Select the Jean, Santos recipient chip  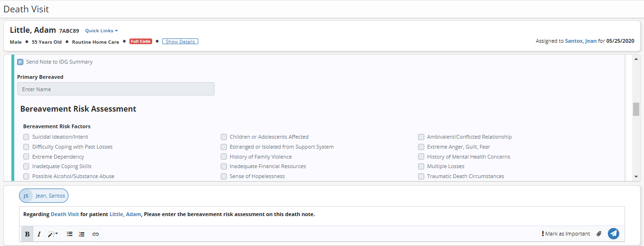pyautogui.click(x=44, y=196)
